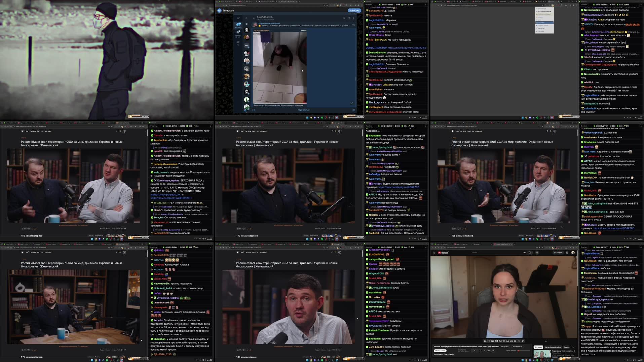The image size is (644, 362).
Task: In the 170-comments frame, click the ВК menu item
Action: (x=258, y=131)
